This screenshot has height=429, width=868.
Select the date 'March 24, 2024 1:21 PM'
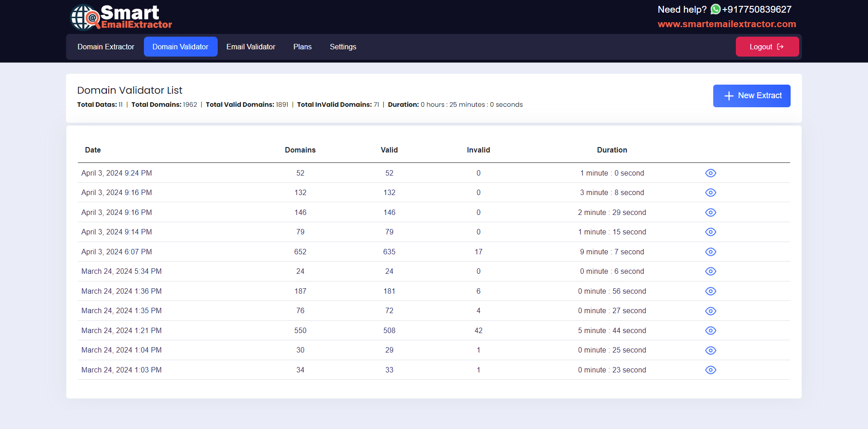coord(121,330)
